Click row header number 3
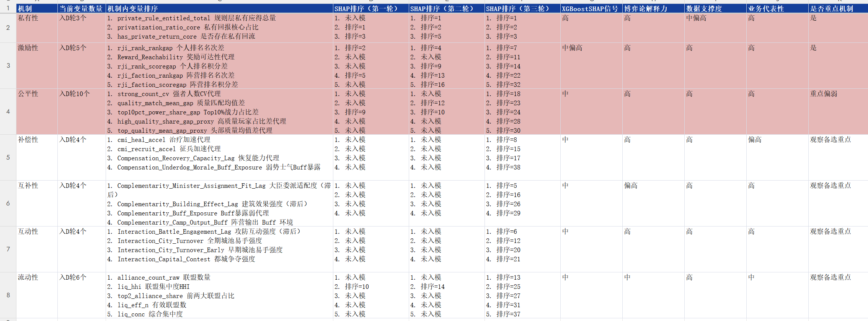Viewport: 868px width, 321px height. [8, 65]
